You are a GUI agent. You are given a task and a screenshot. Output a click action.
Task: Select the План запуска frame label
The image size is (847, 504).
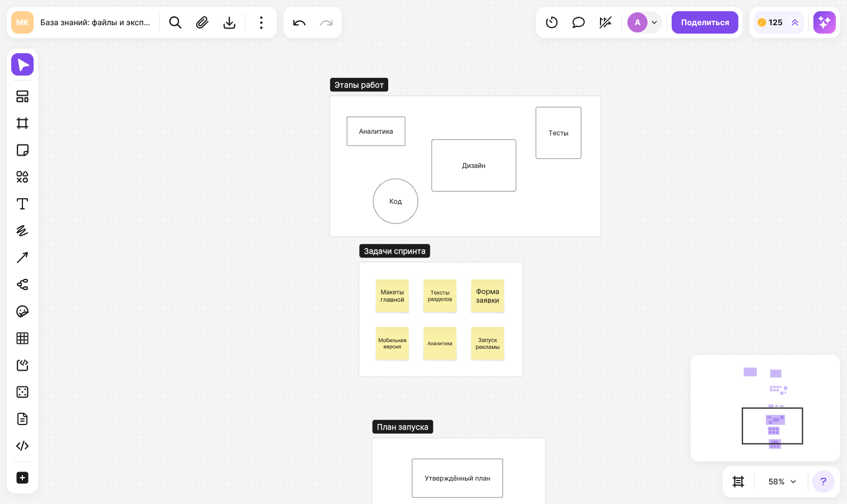(x=403, y=427)
